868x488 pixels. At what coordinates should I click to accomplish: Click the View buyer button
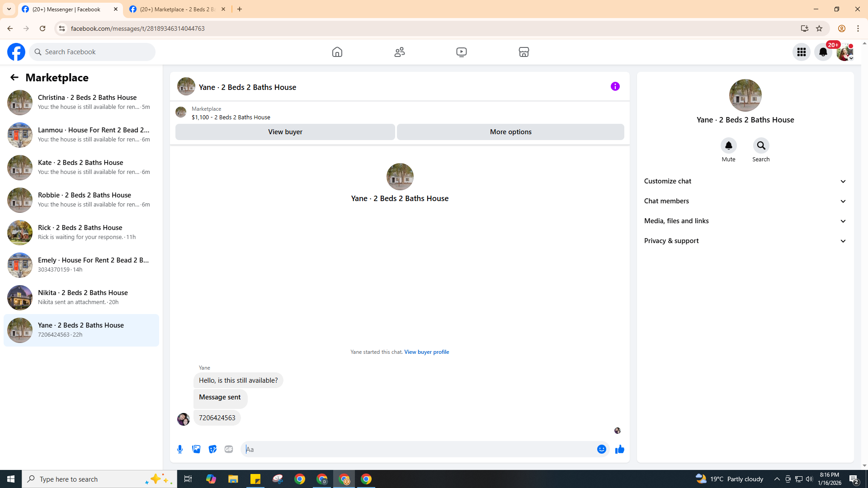(x=285, y=132)
